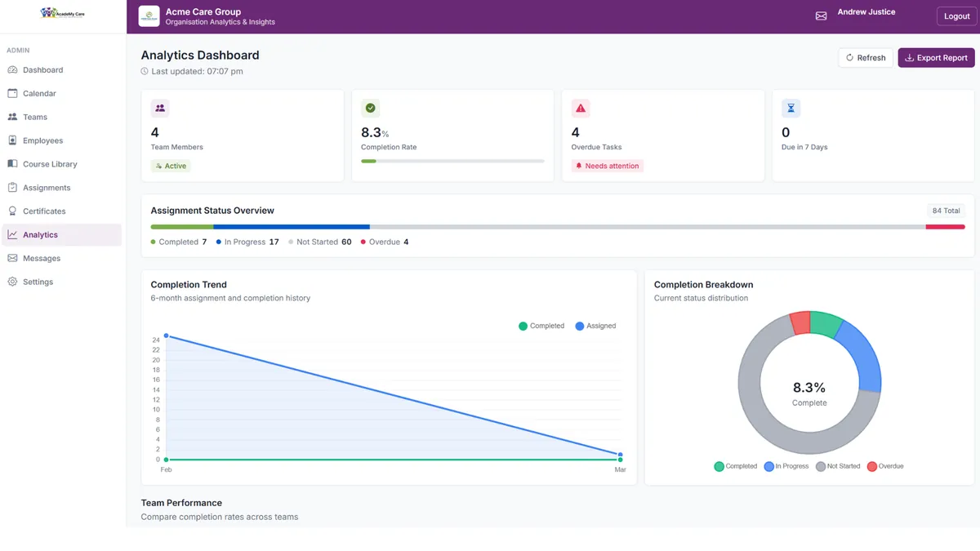
Task: Click the Team Performance heading
Action: click(181, 503)
